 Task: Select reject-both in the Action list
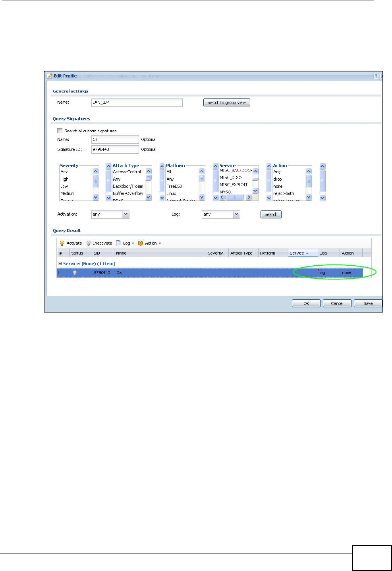pyautogui.click(x=284, y=193)
